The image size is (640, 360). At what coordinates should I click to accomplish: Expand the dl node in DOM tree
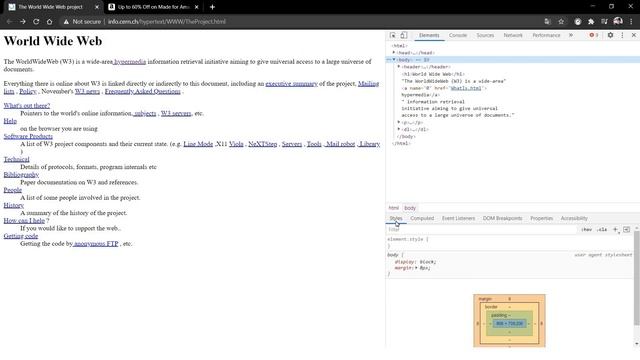399,129
